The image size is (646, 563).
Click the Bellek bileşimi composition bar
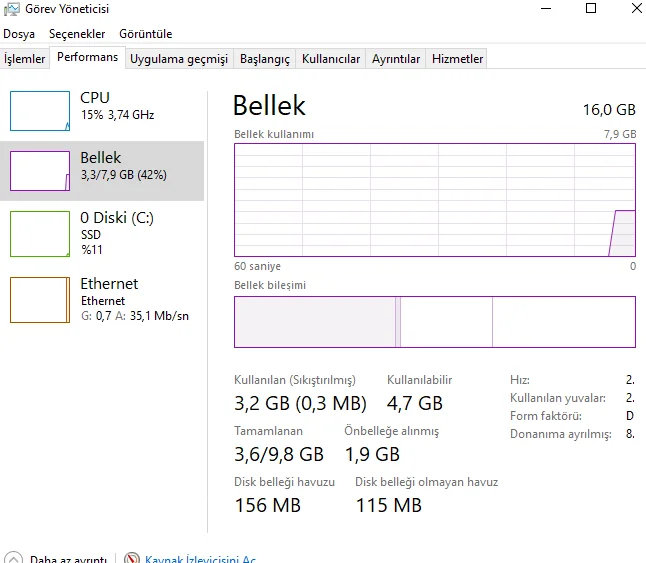[434, 321]
